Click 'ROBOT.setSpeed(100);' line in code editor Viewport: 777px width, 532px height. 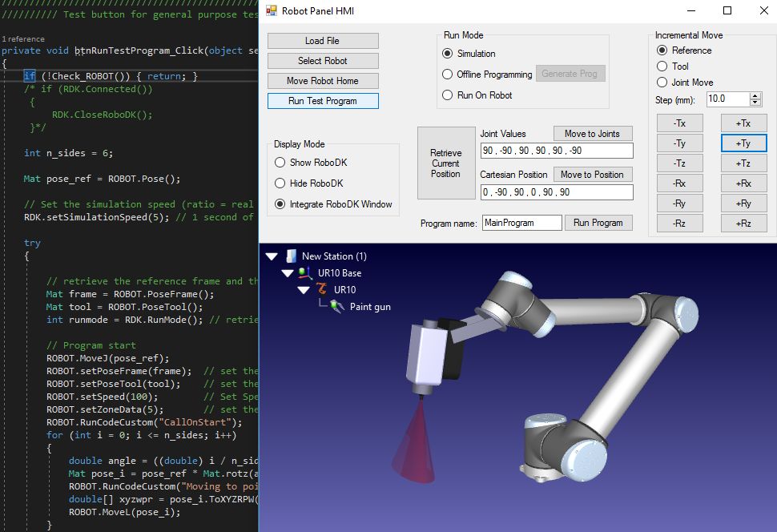(102, 397)
